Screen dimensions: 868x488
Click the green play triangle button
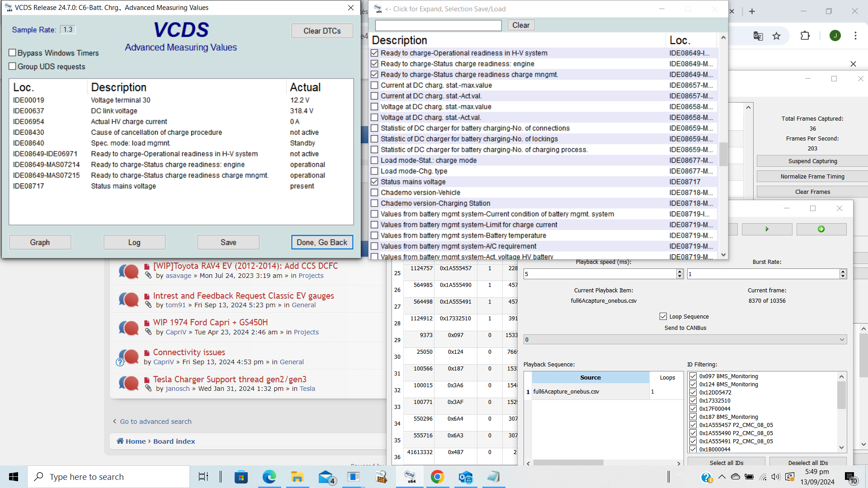point(767,229)
